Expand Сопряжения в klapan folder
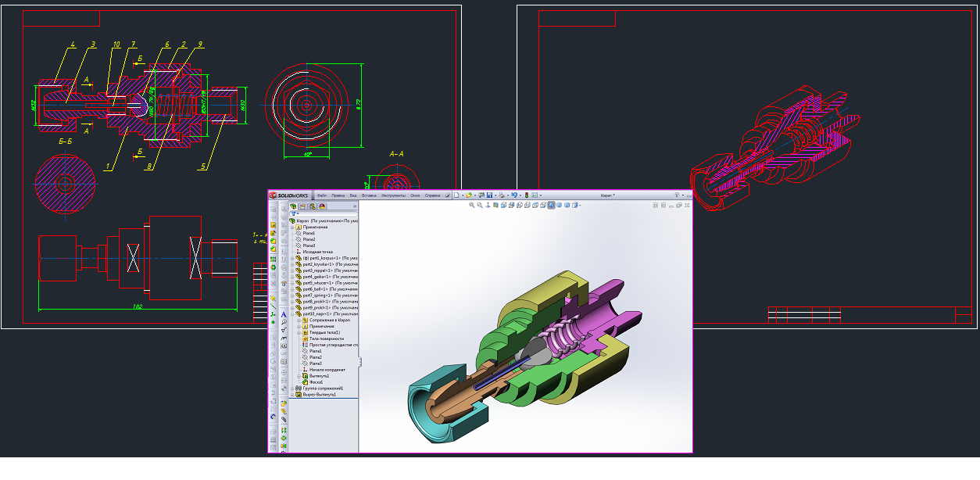The height and width of the screenshot is (480, 980). pos(299,320)
